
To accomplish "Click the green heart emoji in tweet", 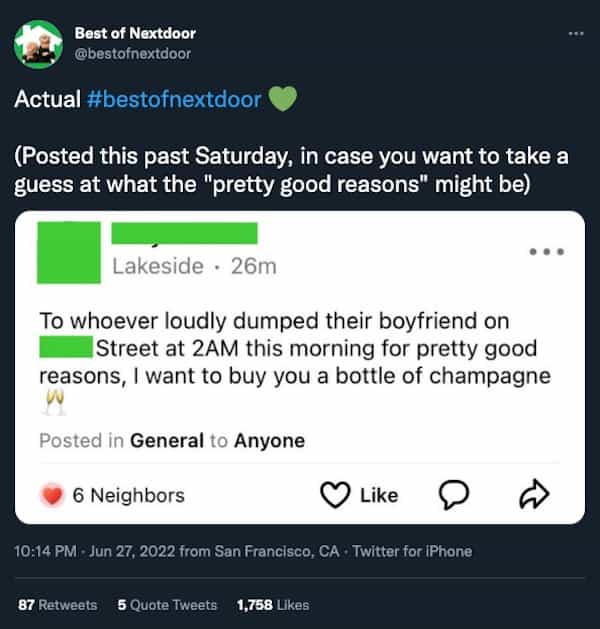I will coord(282,99).
